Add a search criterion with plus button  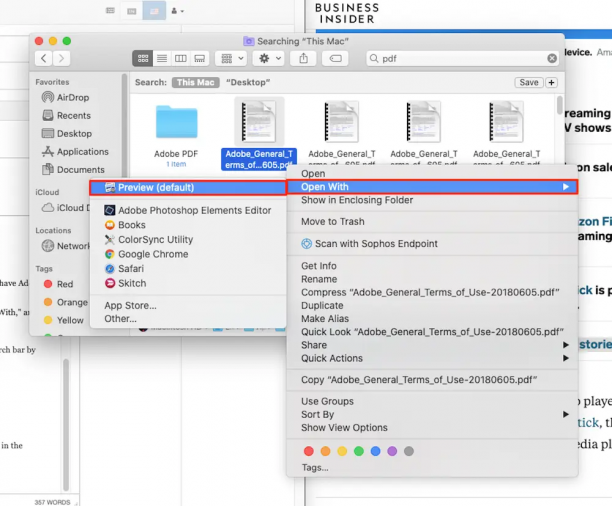tap(552, 82)
